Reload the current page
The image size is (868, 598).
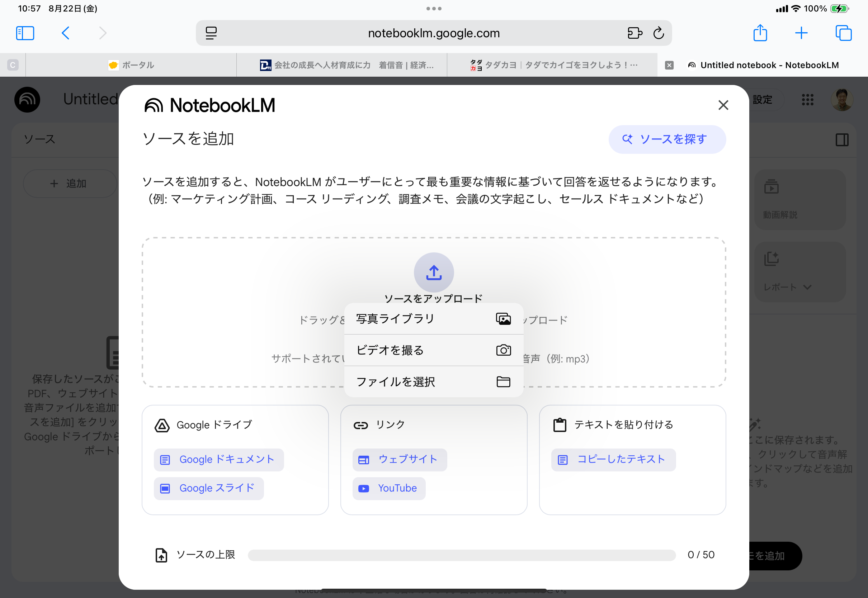pyautogui.click(x=659, y=33)
